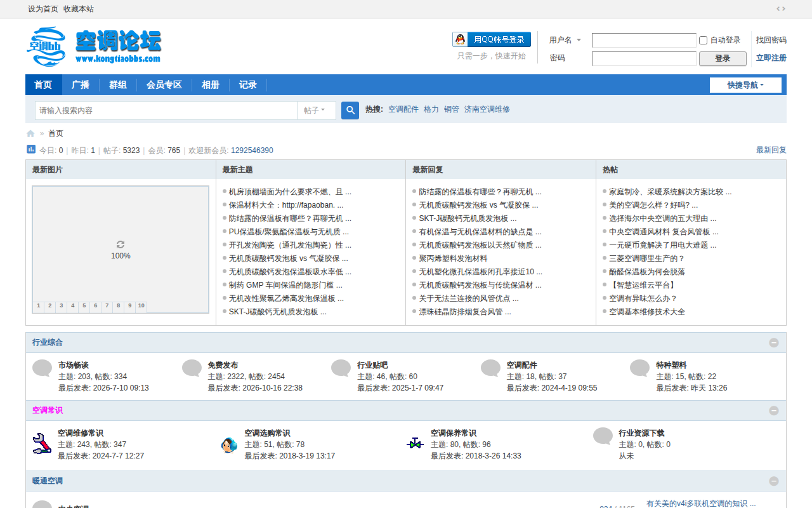Viewport: 812px width, 508px height.
Task: Select slide number 5 in image slideshow
Action: coord(84,306)
